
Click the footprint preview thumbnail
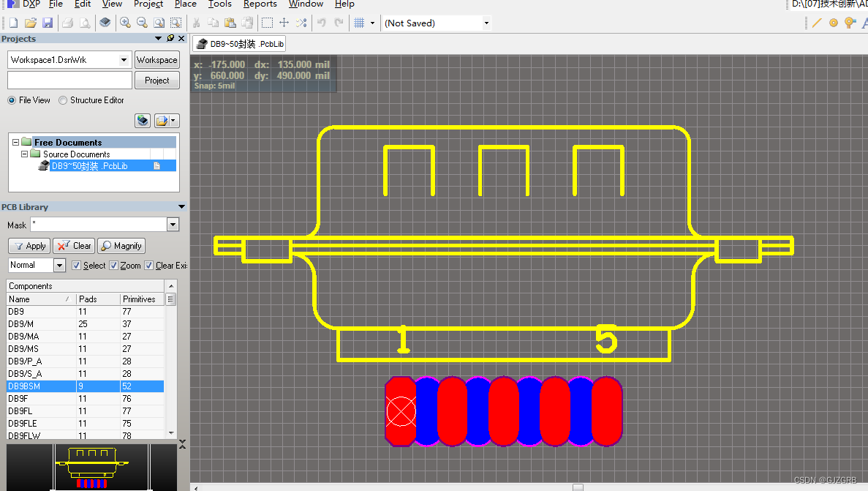[92, 467]
